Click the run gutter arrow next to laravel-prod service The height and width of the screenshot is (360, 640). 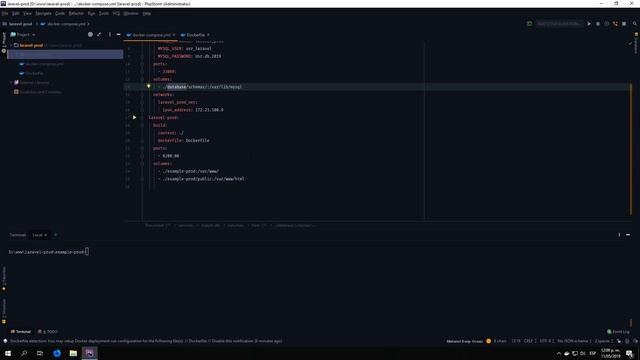(x=134, y=118)
